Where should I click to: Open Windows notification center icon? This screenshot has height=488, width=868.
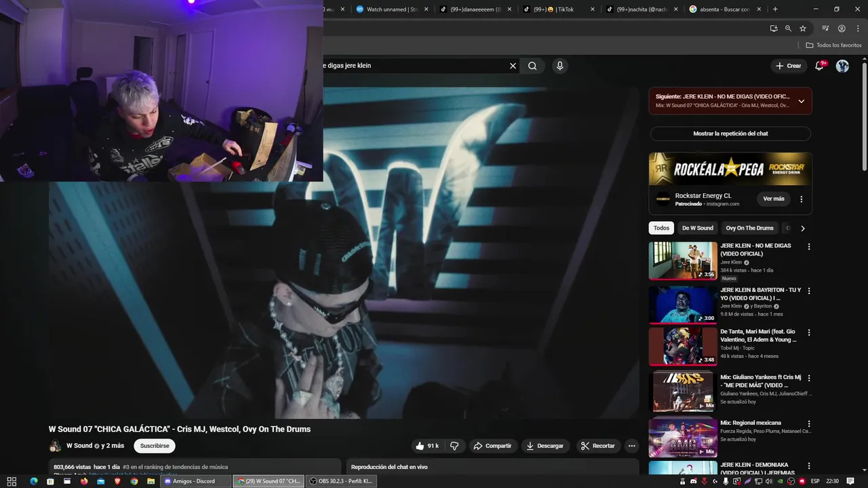pos(850,481)
